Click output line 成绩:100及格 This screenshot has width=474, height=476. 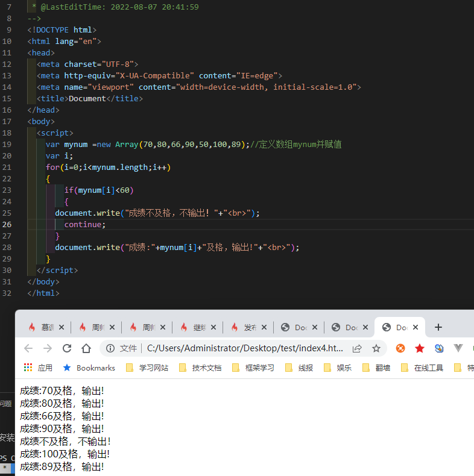click(x=65, y=454)
